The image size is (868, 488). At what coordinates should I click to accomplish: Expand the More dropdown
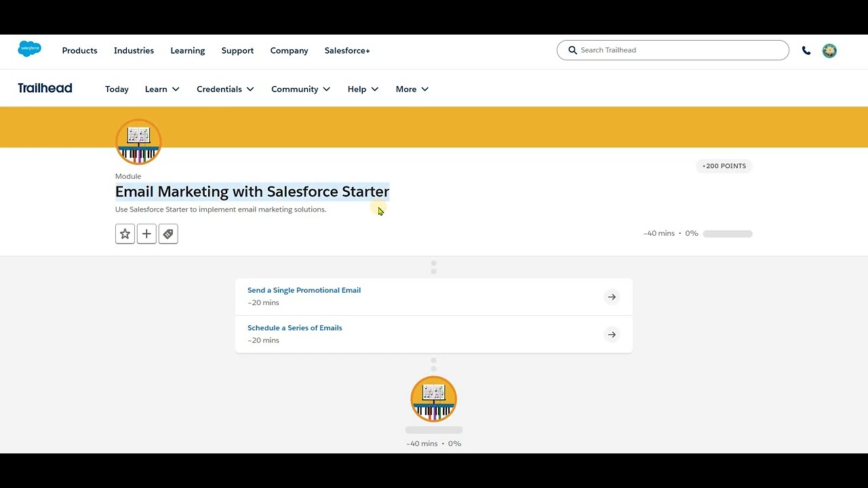[412, 89]
